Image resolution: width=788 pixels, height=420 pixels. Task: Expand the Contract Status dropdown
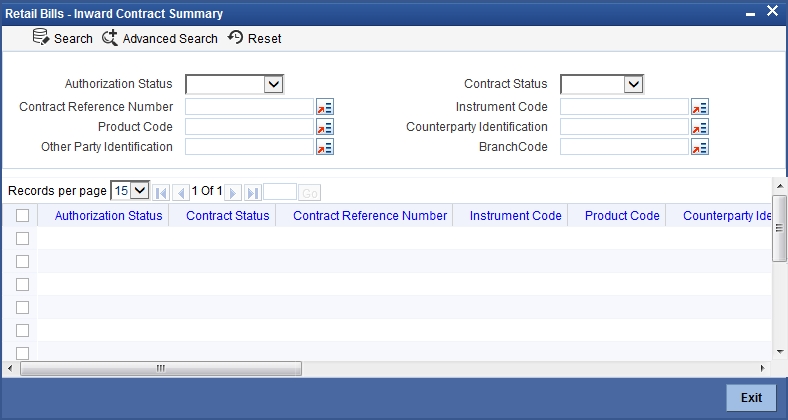pyautogui.click(x=633, y=84)
